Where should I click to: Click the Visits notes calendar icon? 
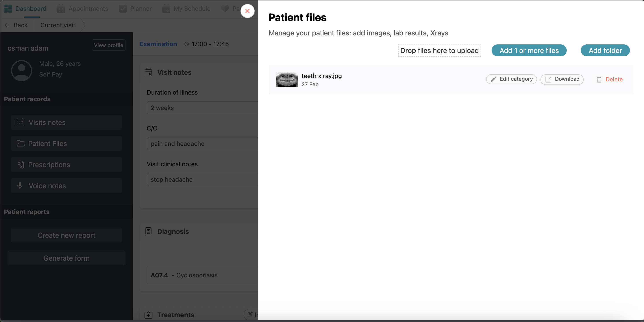(20, 122)
